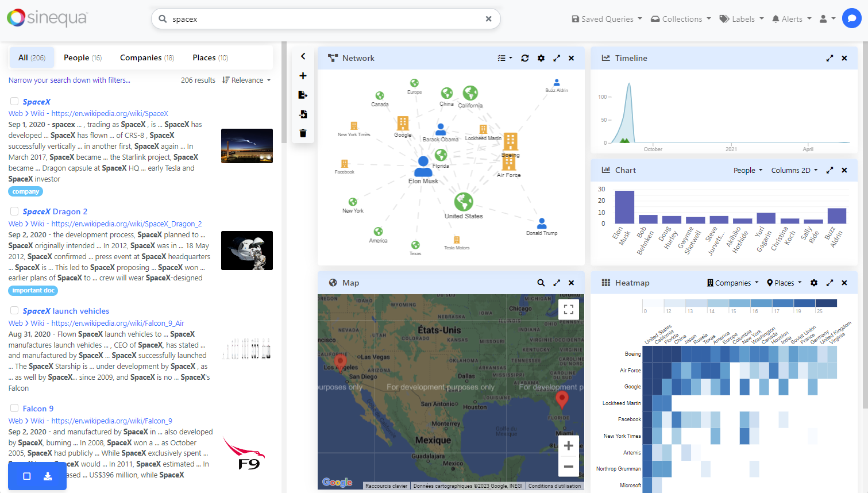Expand the Network panel to fullscreen
The image size is (868, 493).
tap(556, 58)
